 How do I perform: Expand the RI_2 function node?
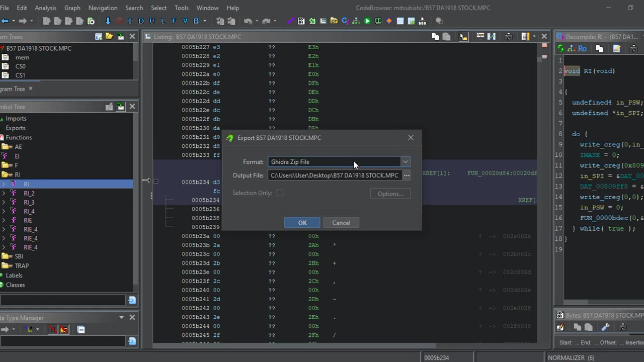click(4, 193)
